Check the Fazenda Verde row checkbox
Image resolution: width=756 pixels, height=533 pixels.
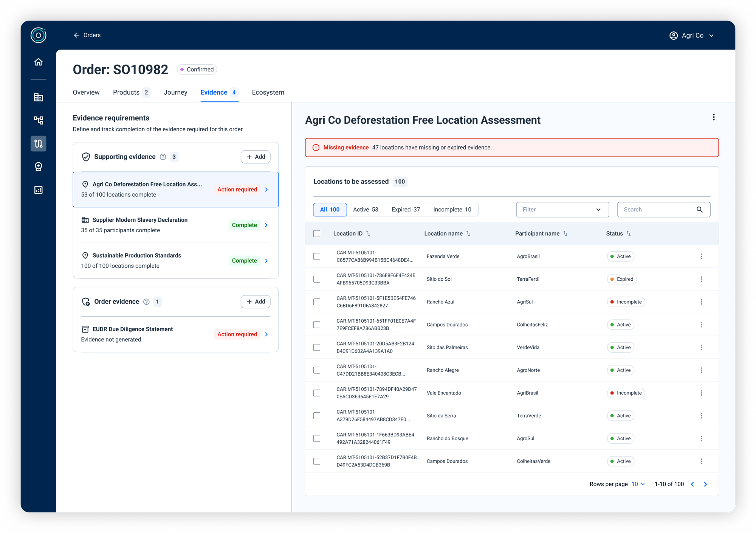coord(317,256)
